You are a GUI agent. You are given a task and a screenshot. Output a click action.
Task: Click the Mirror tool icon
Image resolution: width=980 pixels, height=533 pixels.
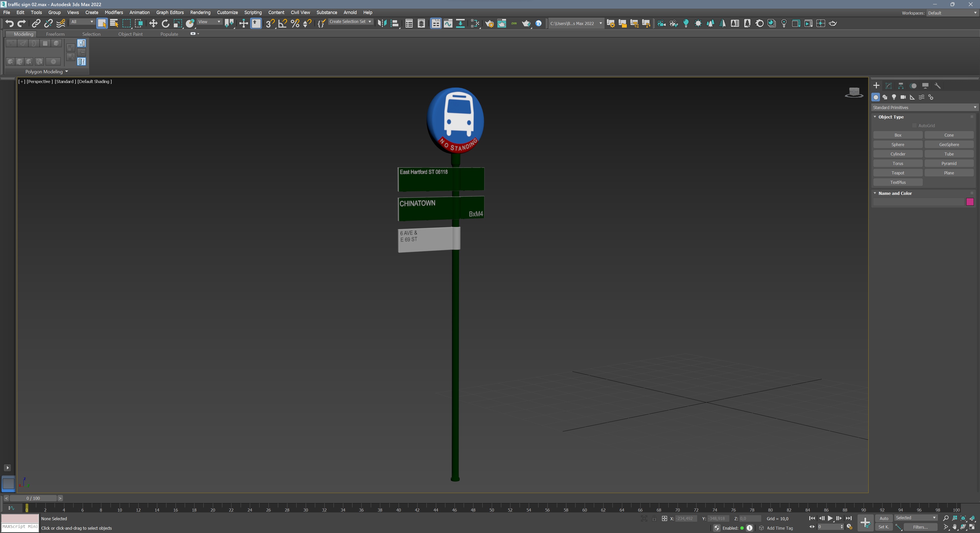(382, 23)
